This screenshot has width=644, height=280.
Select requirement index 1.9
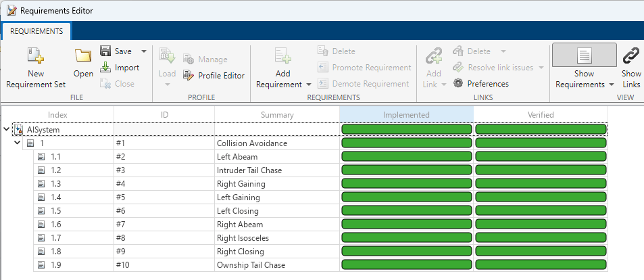56,265
